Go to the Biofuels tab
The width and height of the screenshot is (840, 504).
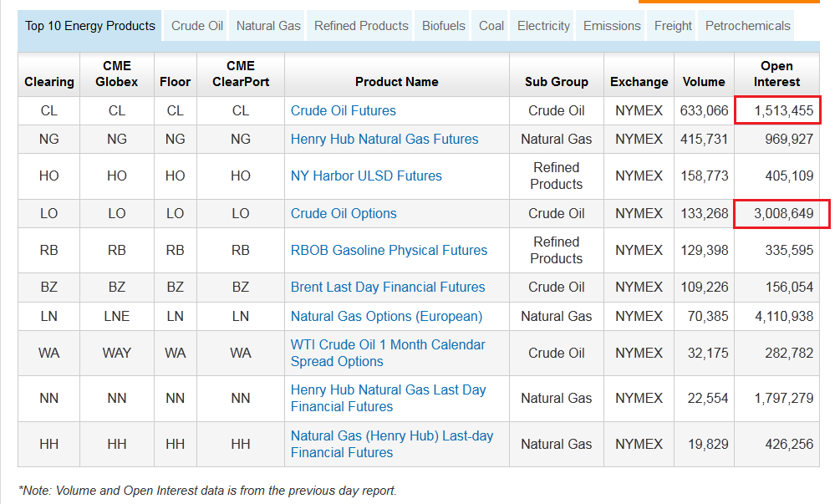(x=444, y=26)
